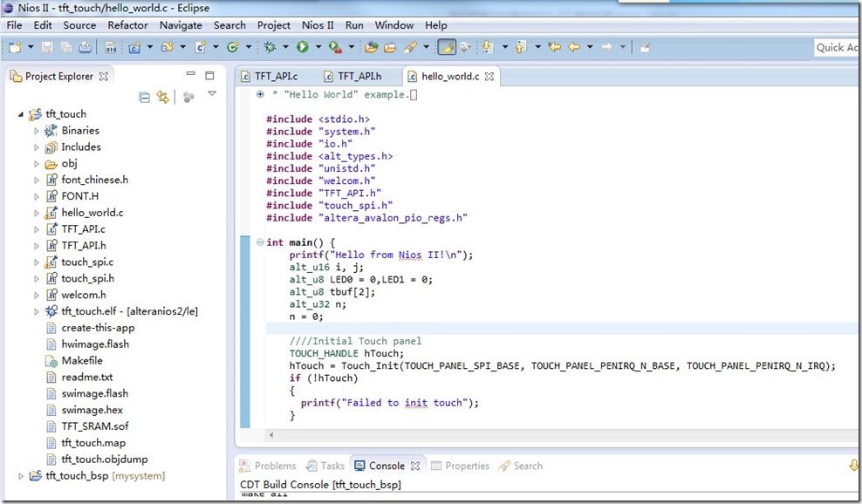
Task: Expand the Includes tree node
Action: [x=37, y=147]
